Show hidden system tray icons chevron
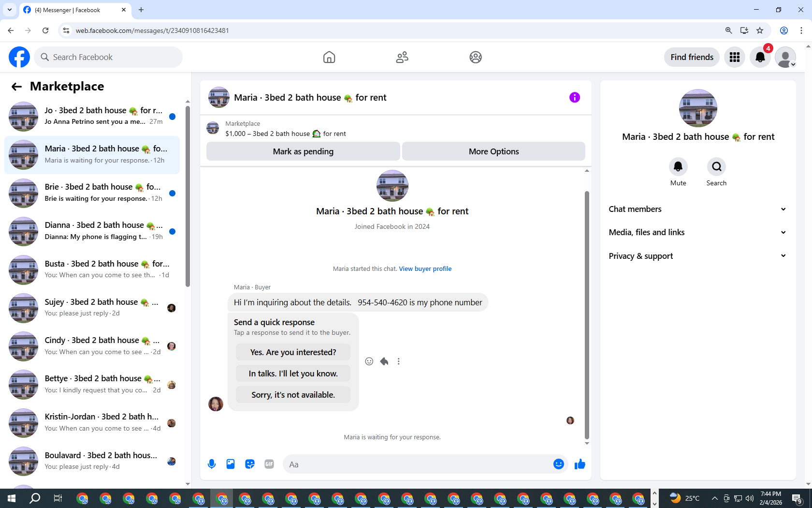This screenshot has width=812, height=508. point(714,498)
